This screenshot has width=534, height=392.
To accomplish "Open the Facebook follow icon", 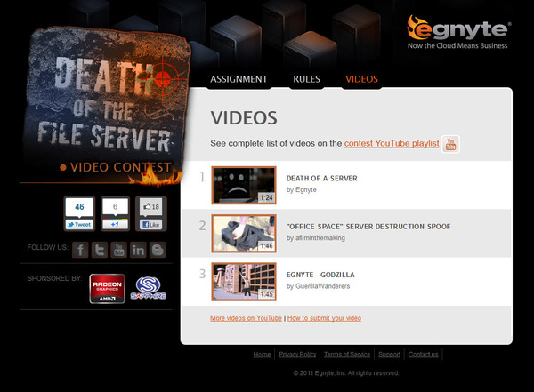I will pyautogui.click(x=80, y=250).
